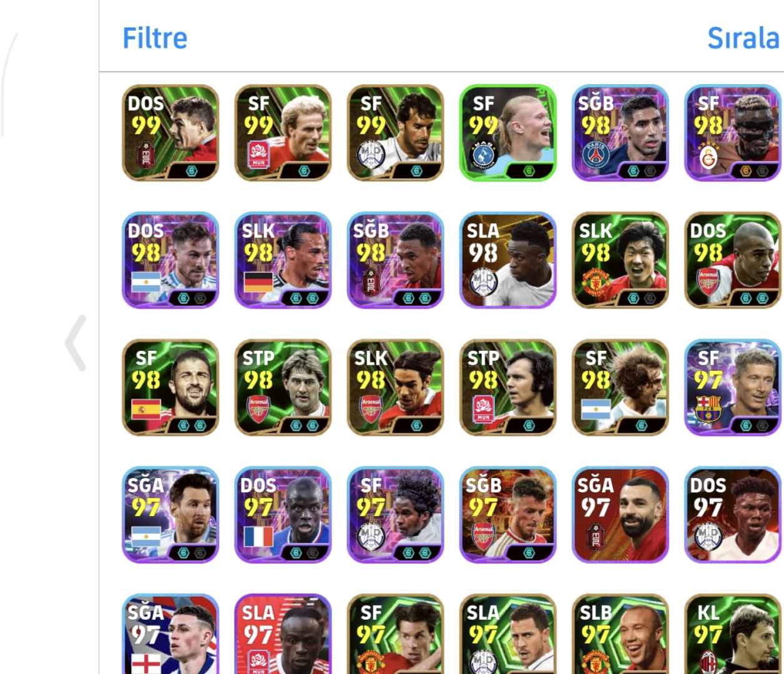Screen dimensions: 784x674
Task: Select the SĞA 97 card with England flag
Action: click(171, 633)
